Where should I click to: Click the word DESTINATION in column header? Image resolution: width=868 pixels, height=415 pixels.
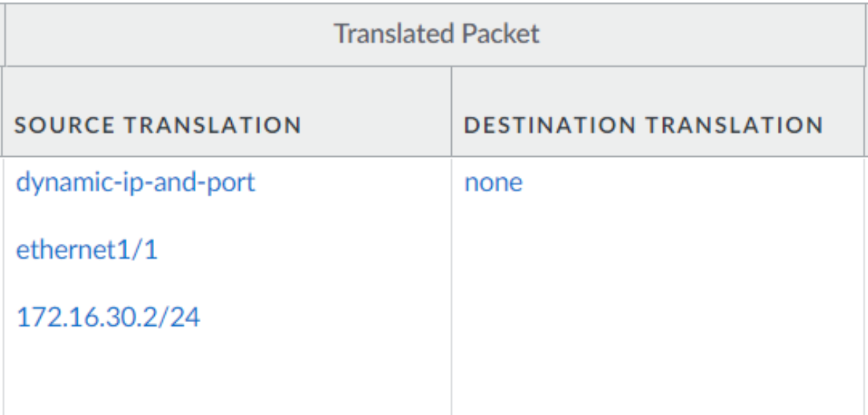[550, 124]
